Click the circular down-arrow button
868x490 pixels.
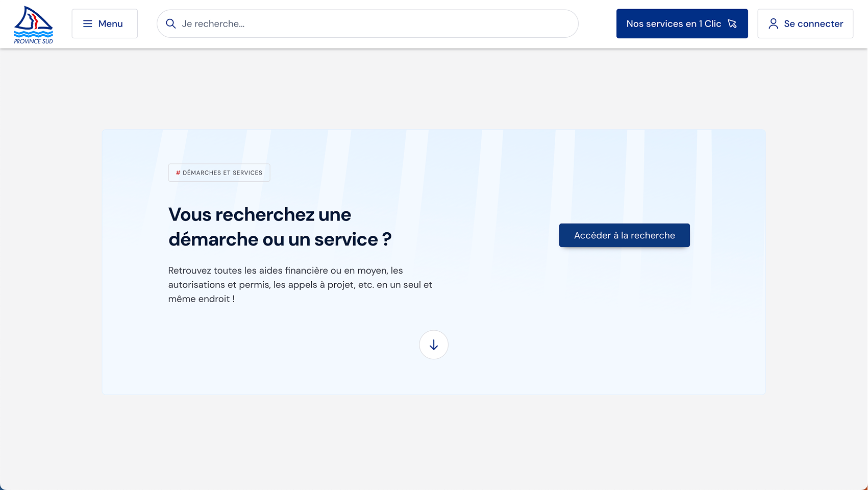coord(434,345)
